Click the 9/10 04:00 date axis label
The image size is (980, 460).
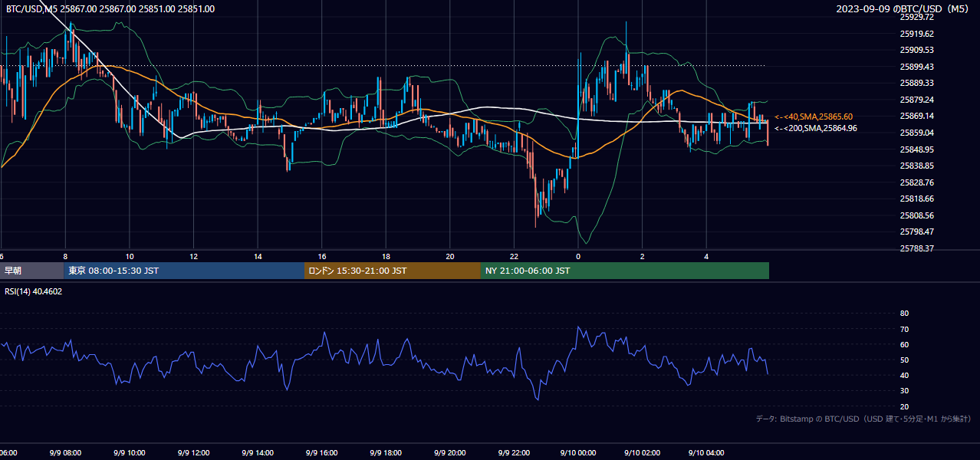pos(707,453)
